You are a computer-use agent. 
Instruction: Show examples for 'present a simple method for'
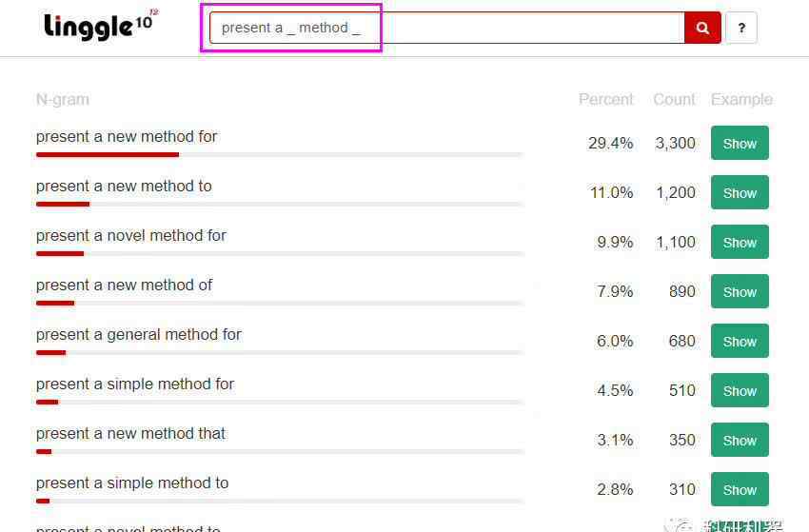(740, 390)
